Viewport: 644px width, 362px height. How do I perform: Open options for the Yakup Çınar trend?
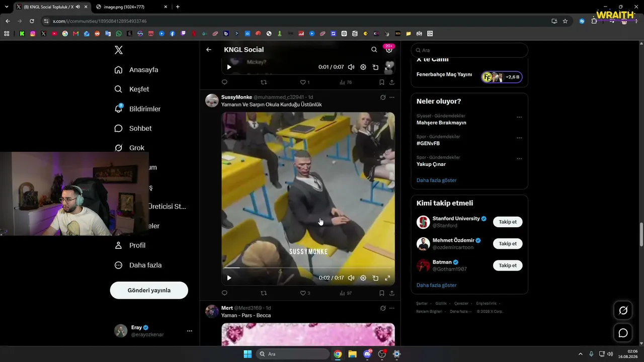tap(519, 159)
